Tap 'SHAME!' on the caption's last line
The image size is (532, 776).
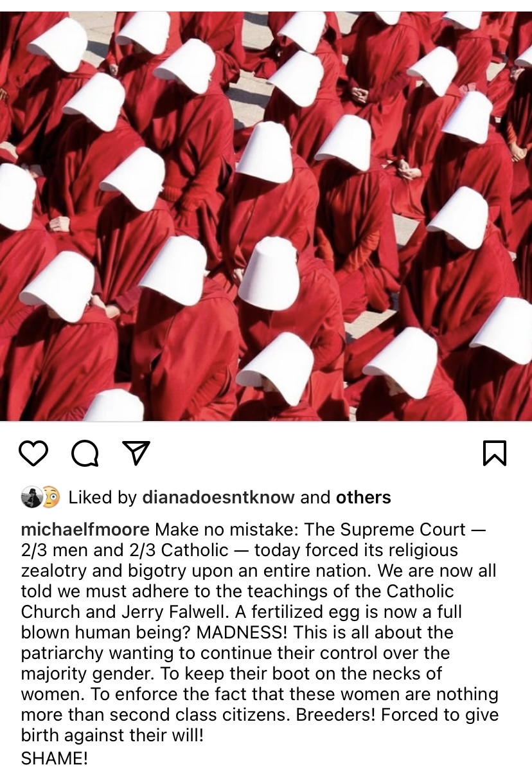(55, 759)
